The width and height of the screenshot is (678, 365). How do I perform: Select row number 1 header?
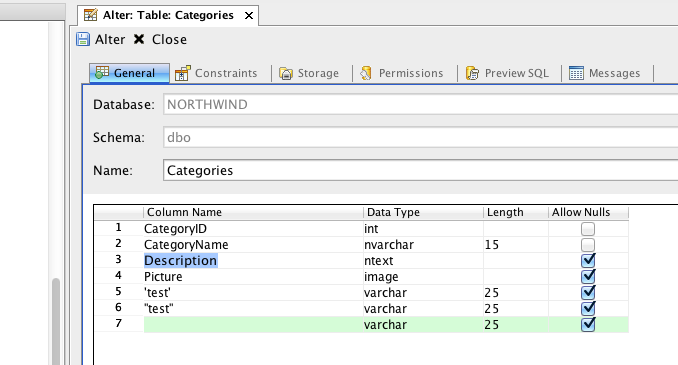coord(119,228)
